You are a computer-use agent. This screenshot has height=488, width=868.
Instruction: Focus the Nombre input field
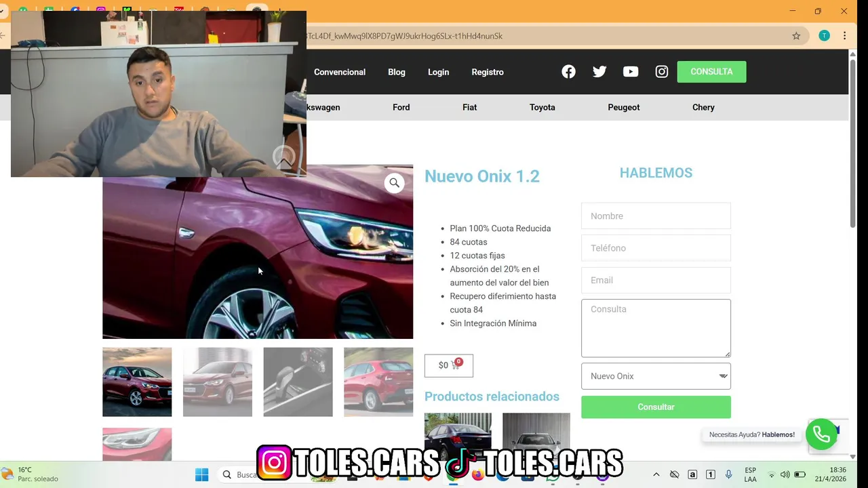(x=656, y=216)
